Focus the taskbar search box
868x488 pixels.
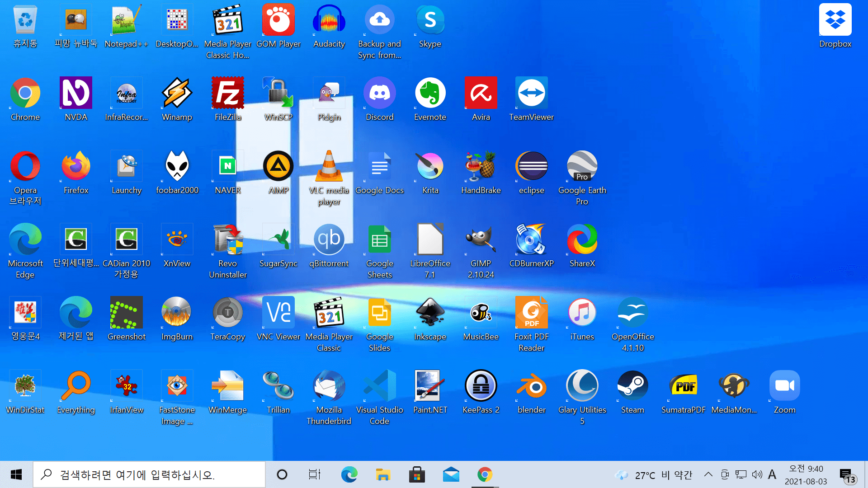click(x=149, y=474)
